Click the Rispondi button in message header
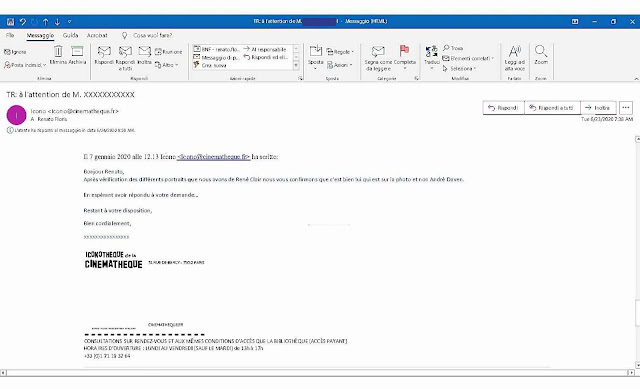 [504, 108]
